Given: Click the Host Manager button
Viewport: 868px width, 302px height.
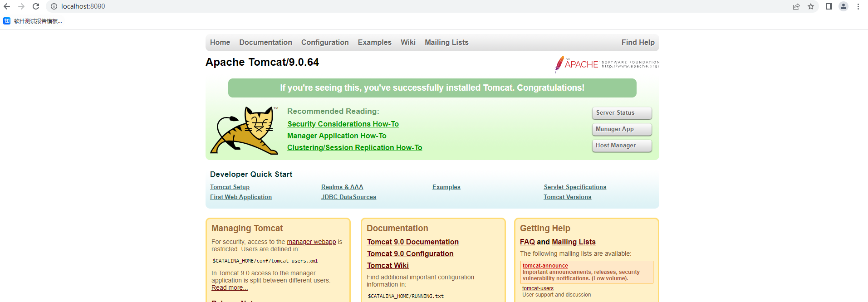Looking at the screenshot, I should click(x=622, y=146).
